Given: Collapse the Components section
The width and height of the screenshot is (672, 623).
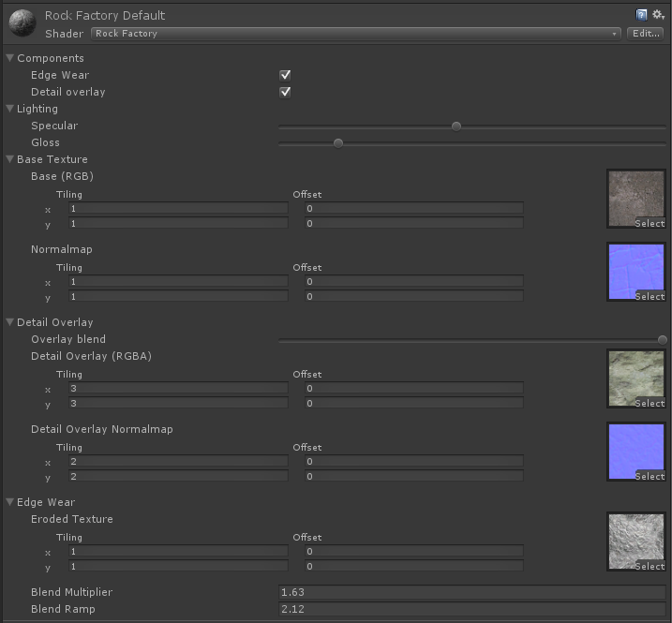Looking at the screenshot, I should (10, 58).
